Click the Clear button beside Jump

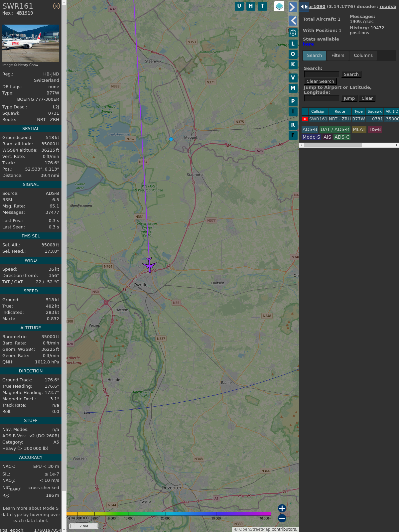click(367, 98)
